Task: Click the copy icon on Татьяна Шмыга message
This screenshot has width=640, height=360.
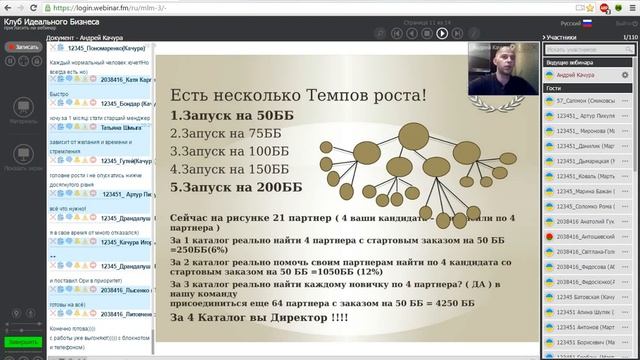Action: [60, 127]
